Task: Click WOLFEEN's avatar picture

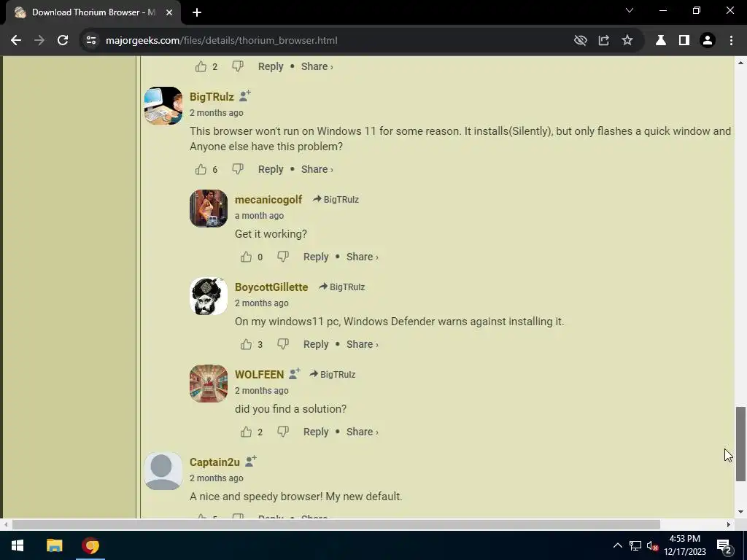Action: point(209,384)
